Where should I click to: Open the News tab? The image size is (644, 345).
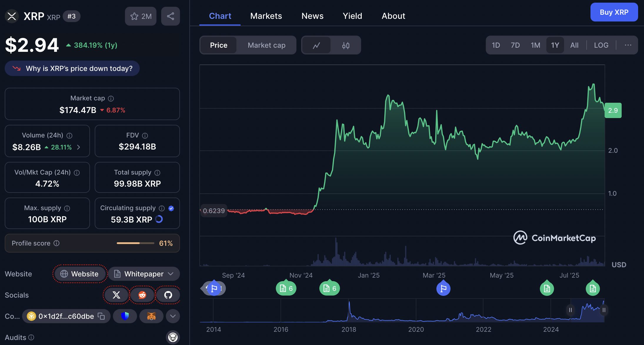(312, 16)
